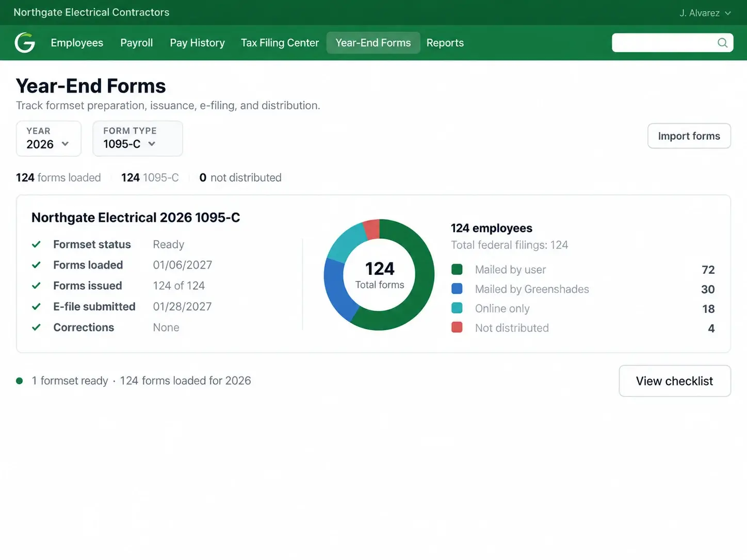Click the search magnifier icon

coord(722,43)
